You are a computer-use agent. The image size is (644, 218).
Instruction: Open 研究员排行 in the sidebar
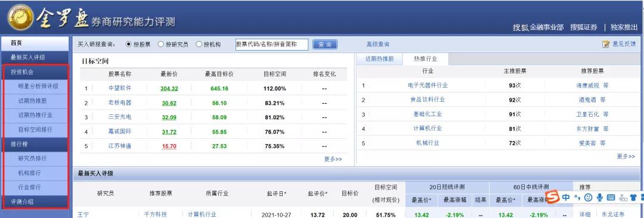point(36,158)
